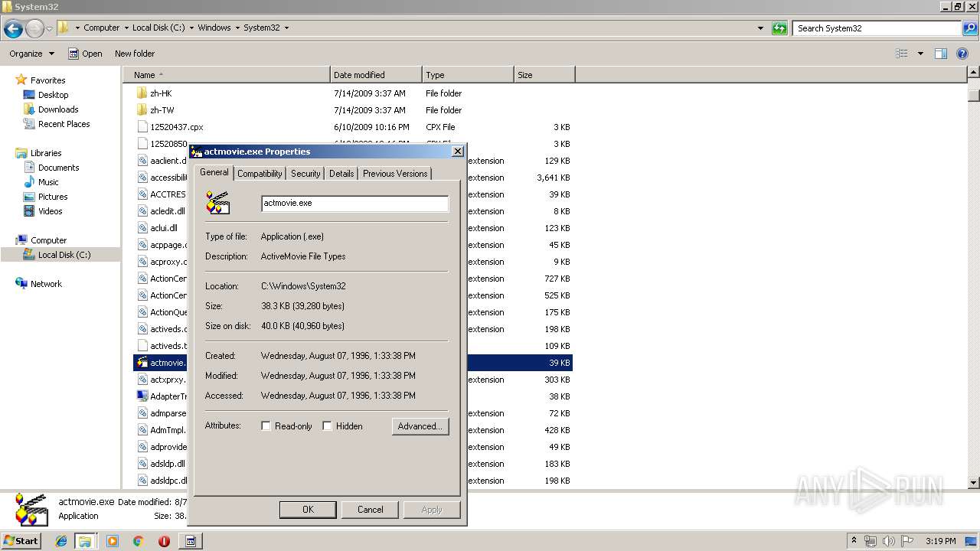Click the volume speaker tray icon
The height and width of the screenshot is (551, 980).
pos(889,541)
